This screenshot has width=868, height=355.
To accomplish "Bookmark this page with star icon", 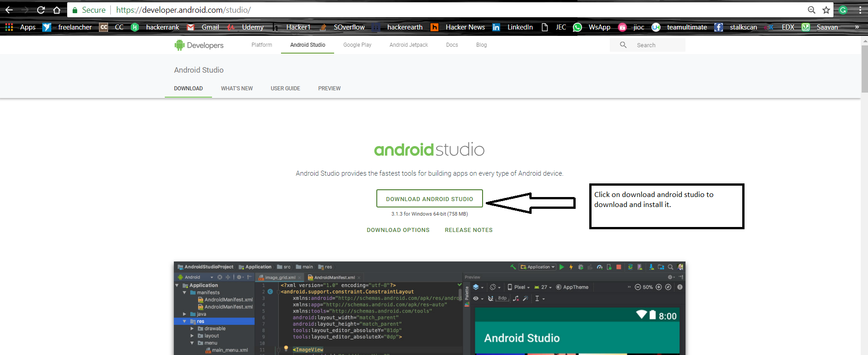I will click(x=826, y=10).
